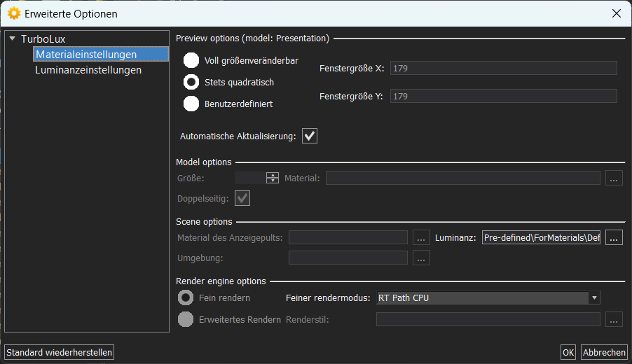Viewport: 632px width, 364px height.
Task: Collapse the TurboLux tree node
Action: 12,38
